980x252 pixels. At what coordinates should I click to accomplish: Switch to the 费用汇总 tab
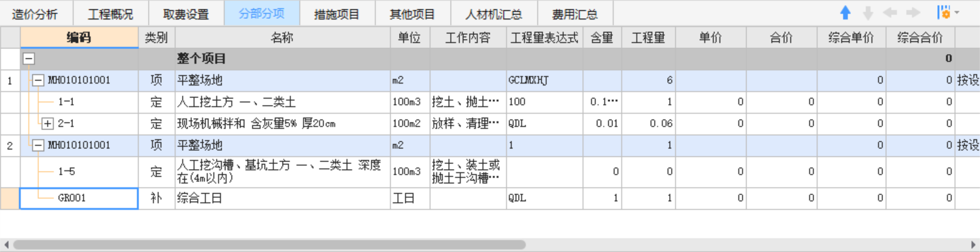pos(574,14)
